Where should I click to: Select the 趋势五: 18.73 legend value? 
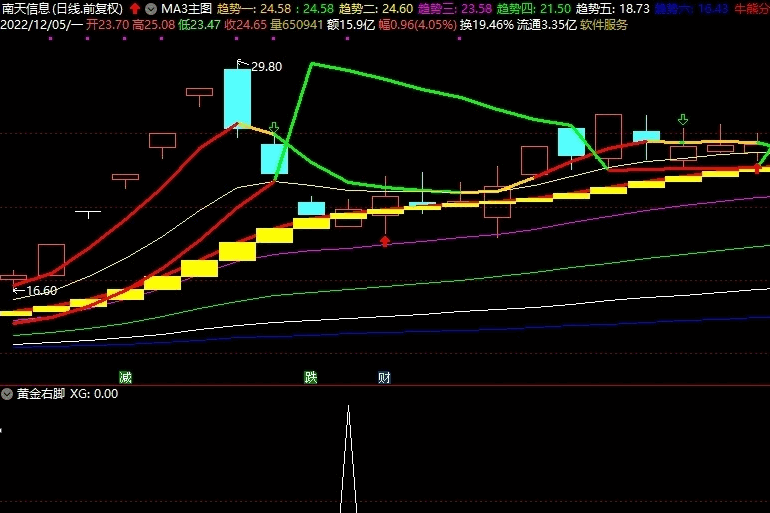point(612,9)
